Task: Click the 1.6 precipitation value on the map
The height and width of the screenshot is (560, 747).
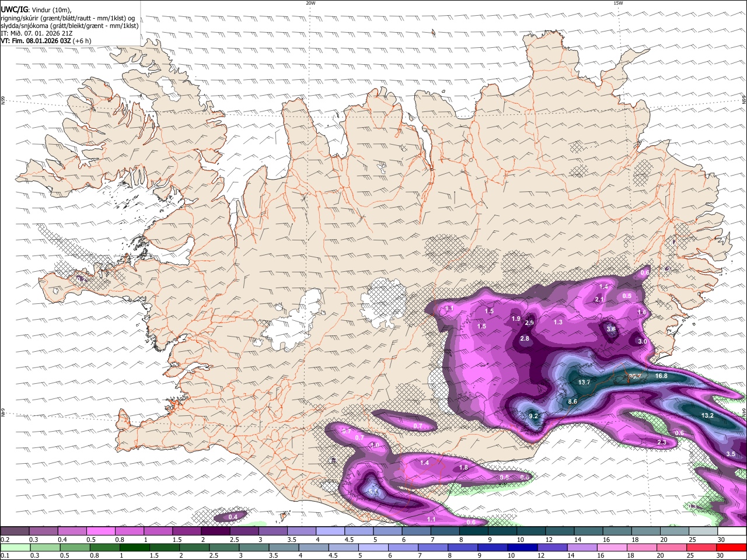Action: (642, 313)
